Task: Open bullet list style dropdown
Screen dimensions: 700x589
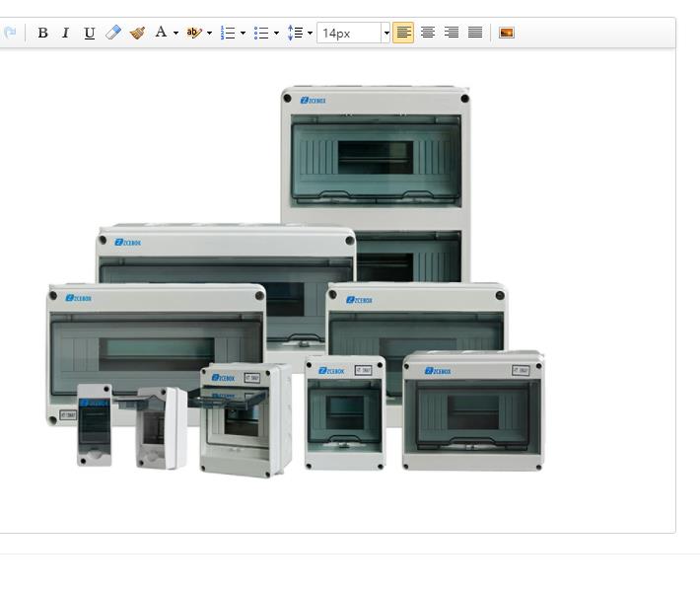Action: (x=276, y=33)
